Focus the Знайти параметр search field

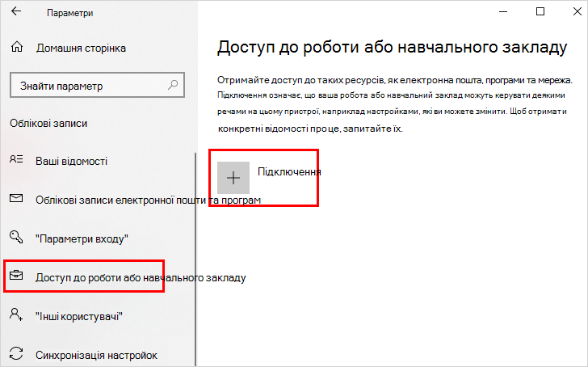click(97, 85)
